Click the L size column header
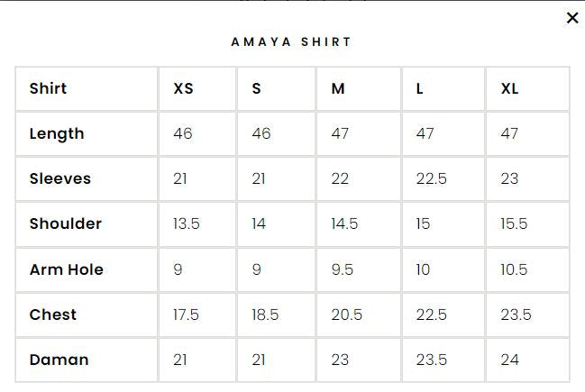 (x=420, y=88)
